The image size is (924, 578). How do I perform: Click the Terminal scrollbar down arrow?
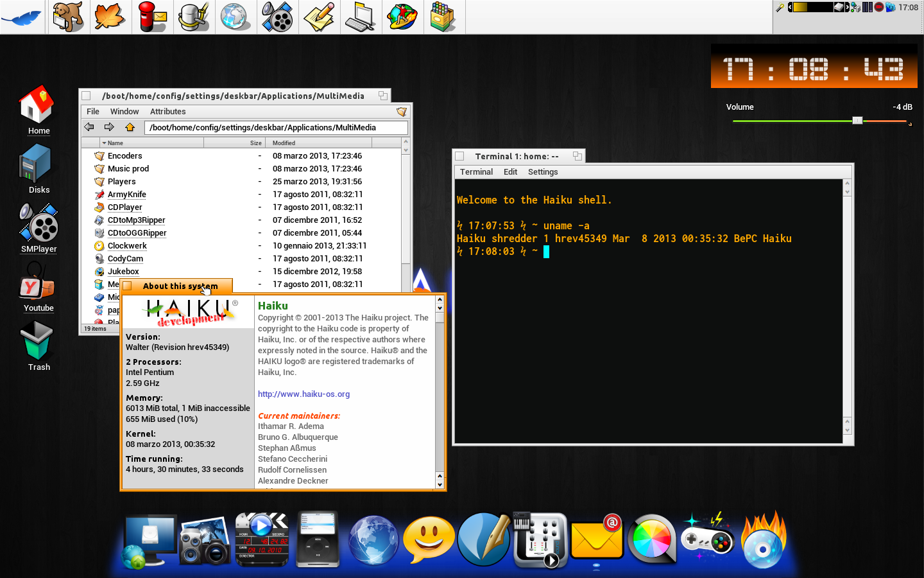coord(847,430)
